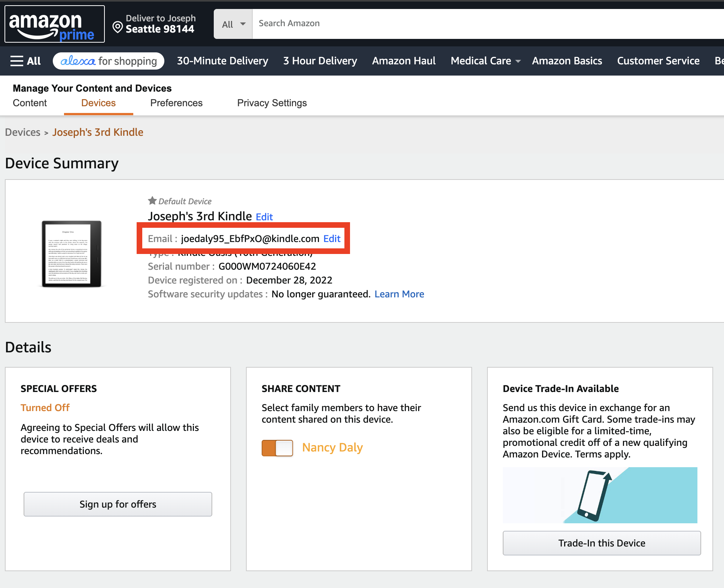724x588 pixels.
Task: Click Manage Your Content and Devices heading
Action: point(92,88)
